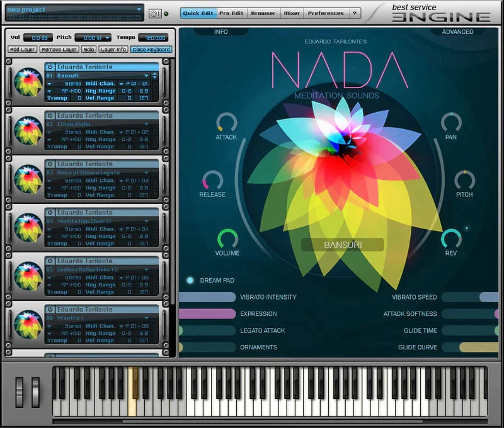Viewport: 504px width, 428px height.
Task: Click the small dot toggle above REV
Action: point(467,228)
